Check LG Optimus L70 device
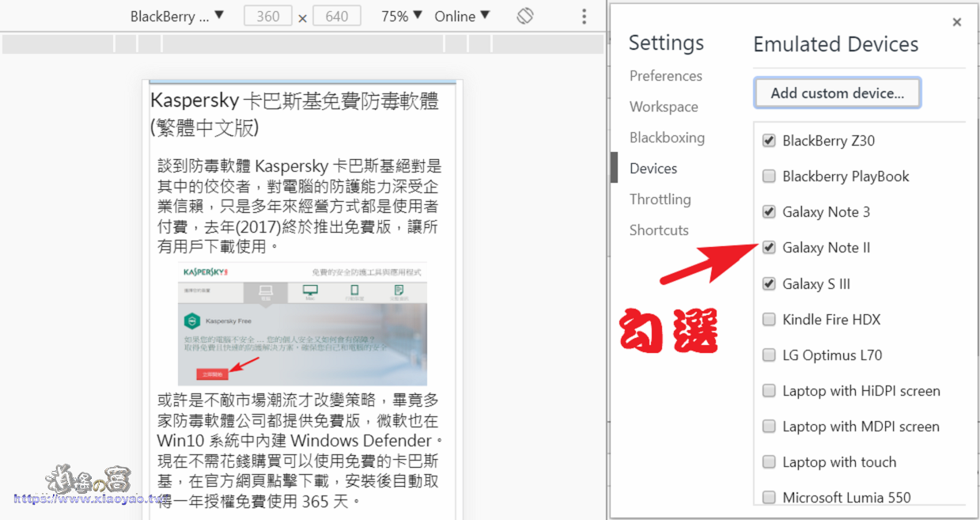This screenshot has height=520, width=980. 769,355
